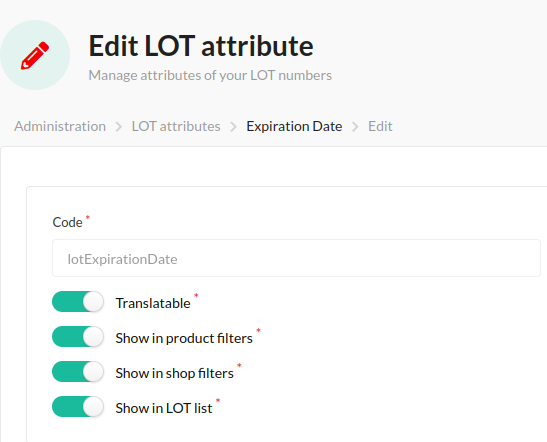
Task: Click the Manage attributes subtitle text
Action: 210,75
